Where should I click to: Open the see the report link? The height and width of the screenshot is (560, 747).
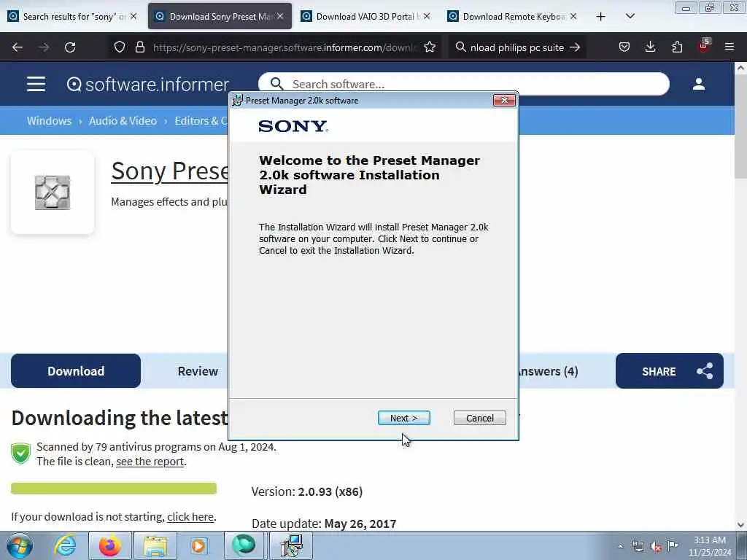click(x=150, y=462)
